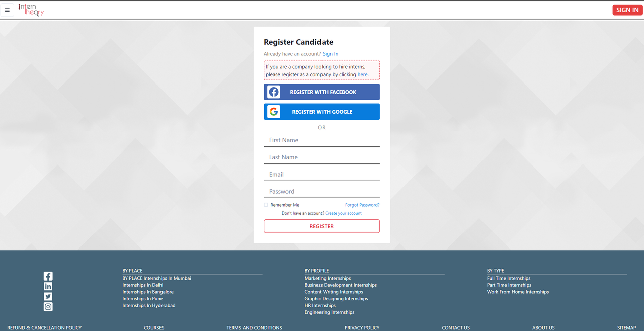Open Engineering Internships link
The width and height of the screenshot is (644, 331).
[330, 312]
